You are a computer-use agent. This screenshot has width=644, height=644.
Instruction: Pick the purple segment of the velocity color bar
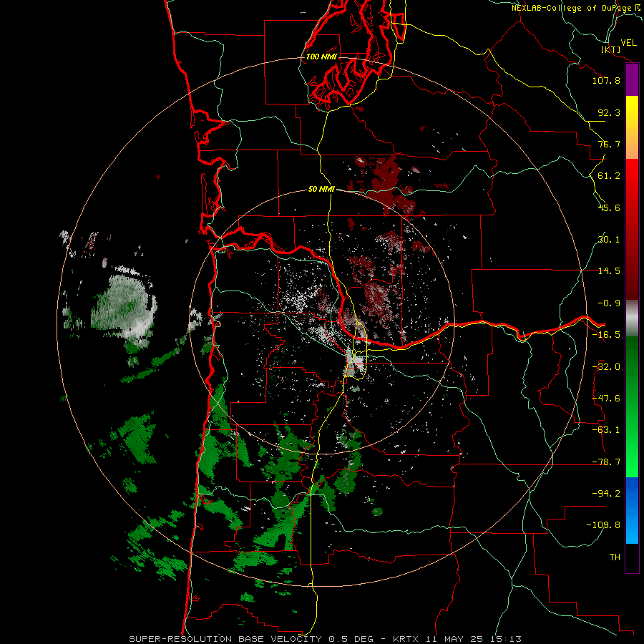coord(632,79)
